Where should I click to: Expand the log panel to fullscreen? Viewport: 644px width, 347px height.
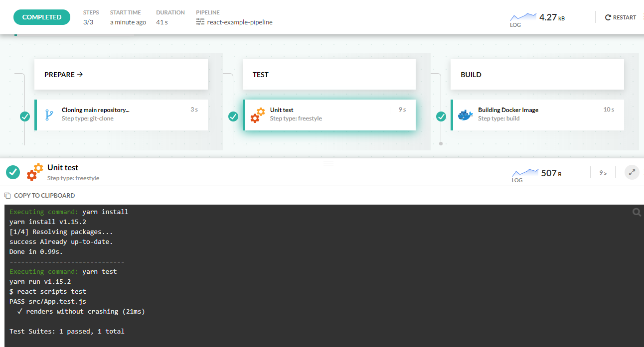click(632, 173)
